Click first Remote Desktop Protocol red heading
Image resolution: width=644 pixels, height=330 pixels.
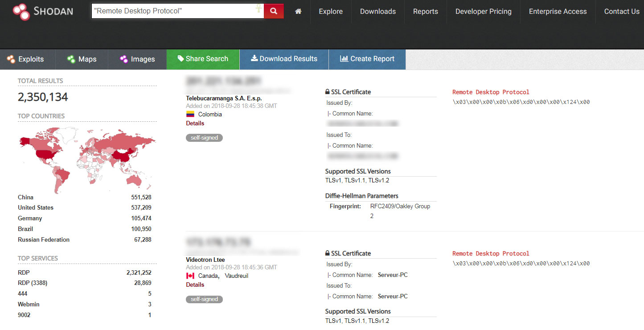point(491,92)
